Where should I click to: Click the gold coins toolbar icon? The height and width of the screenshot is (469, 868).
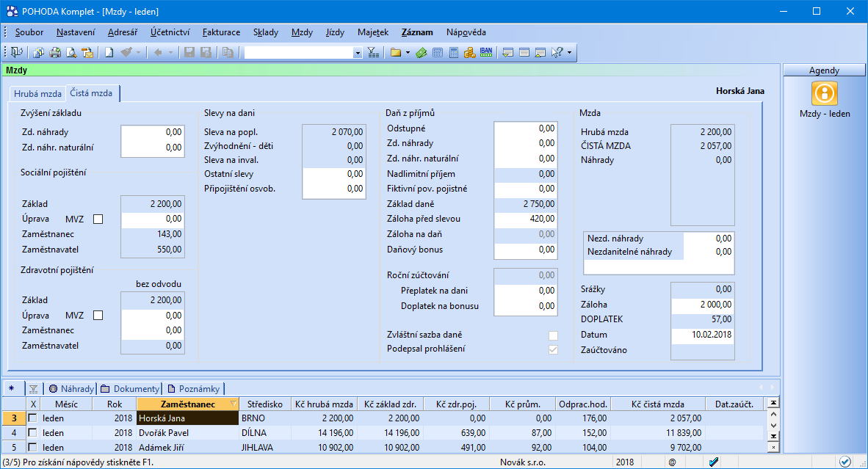click(x=470, y=53)
